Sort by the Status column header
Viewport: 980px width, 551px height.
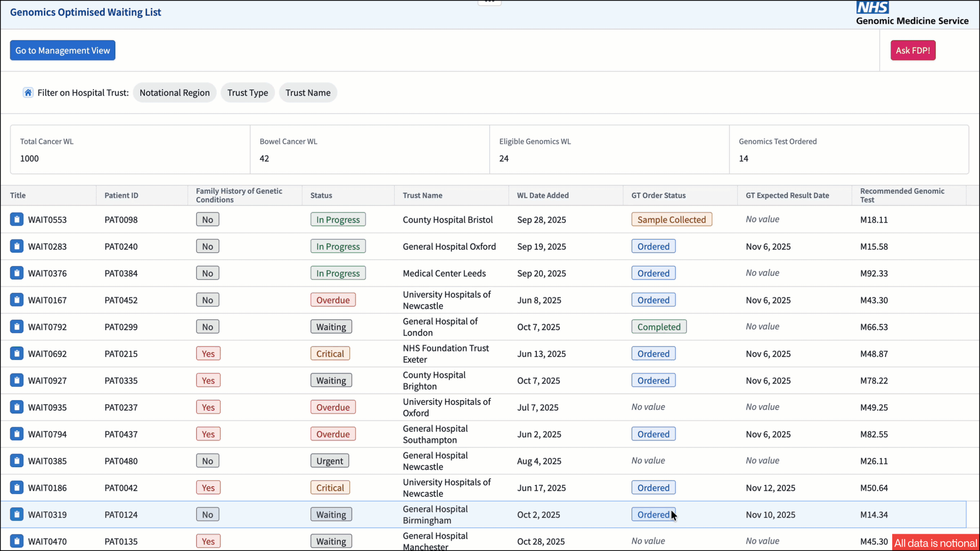[321, 195]
